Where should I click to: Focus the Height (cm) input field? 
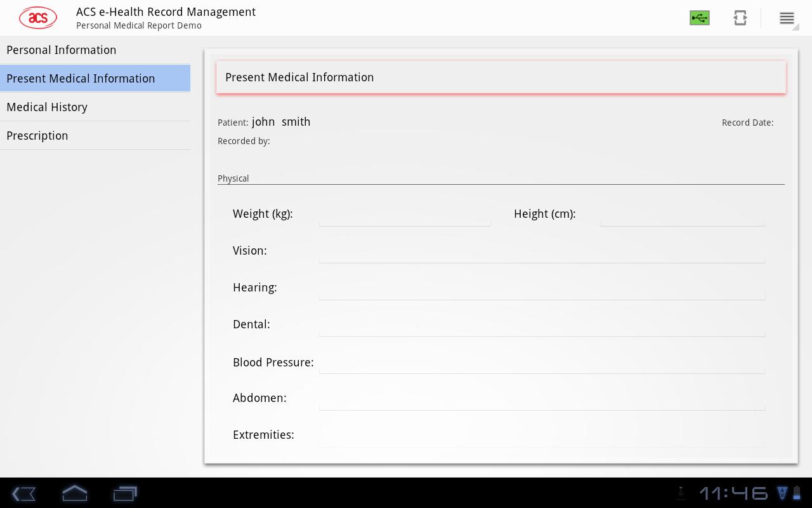(x=682, y=215)
